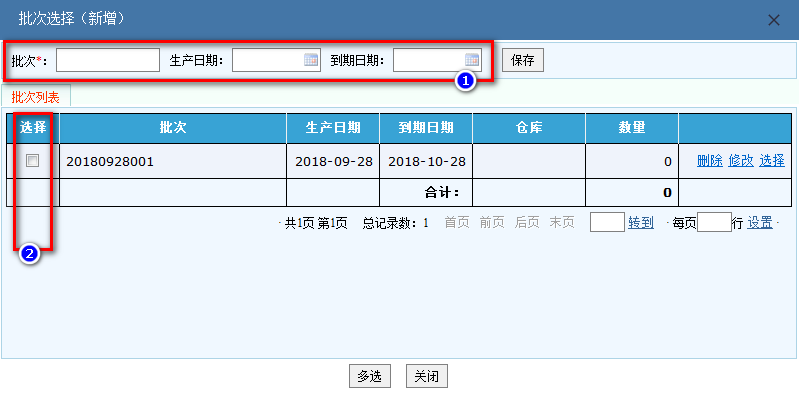The width and height of the screenshot is (799, 399).
Task: Switch to the 批次列表 tab
Action: click(x=36, y=96)
